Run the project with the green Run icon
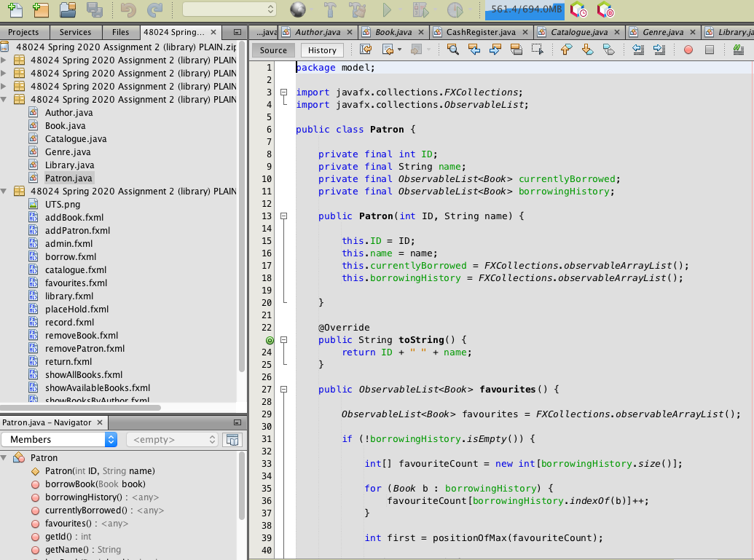 pos(388,10)
